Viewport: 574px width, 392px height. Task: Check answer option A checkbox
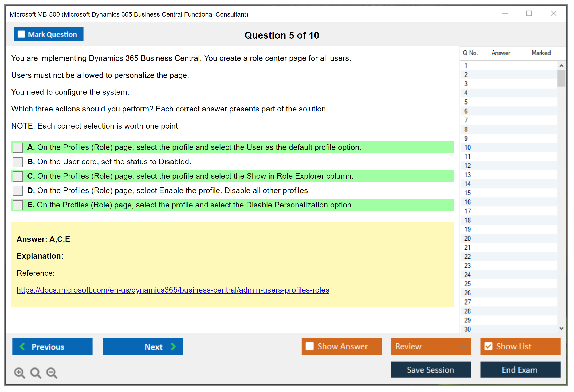(x=18, y=147)
